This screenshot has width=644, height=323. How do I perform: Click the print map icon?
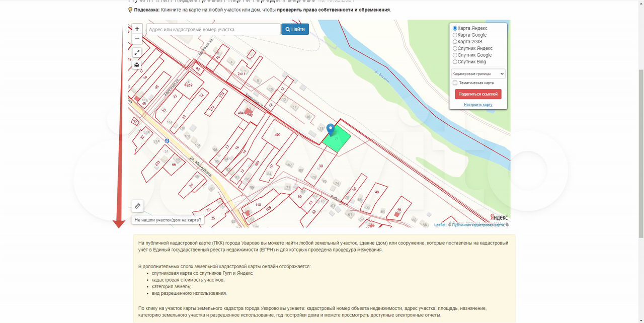point(137,65)
